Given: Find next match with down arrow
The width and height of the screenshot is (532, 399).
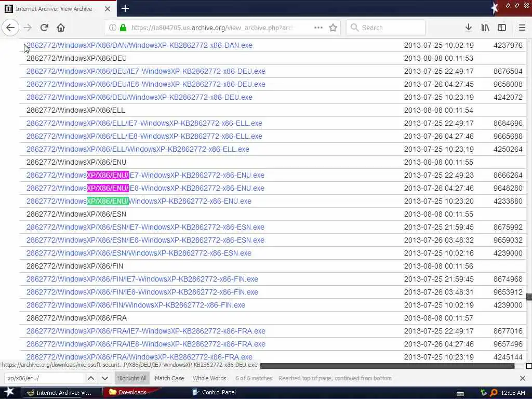Looking at the screenshot, I should pyautogui.click(x=105, y=378).
